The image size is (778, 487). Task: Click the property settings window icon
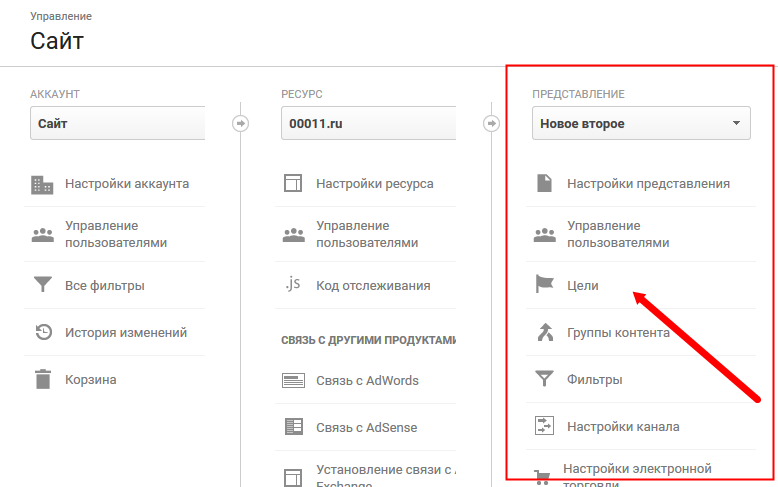[293, 183]
